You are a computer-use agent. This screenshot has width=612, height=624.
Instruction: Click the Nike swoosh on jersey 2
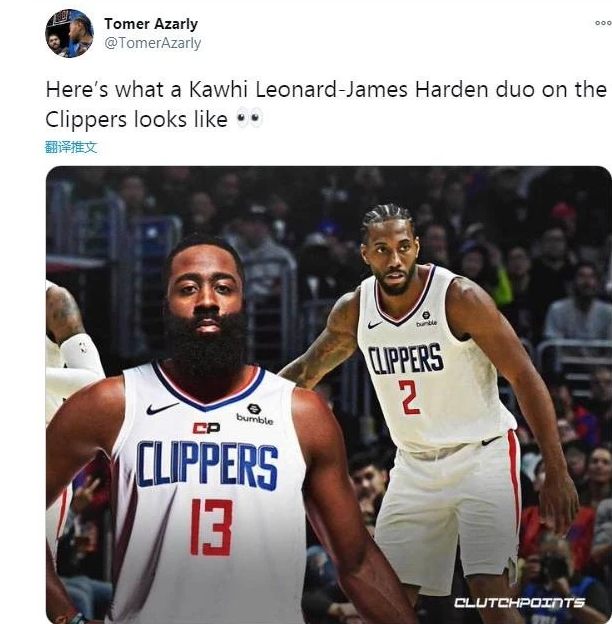tap(374, 325)
